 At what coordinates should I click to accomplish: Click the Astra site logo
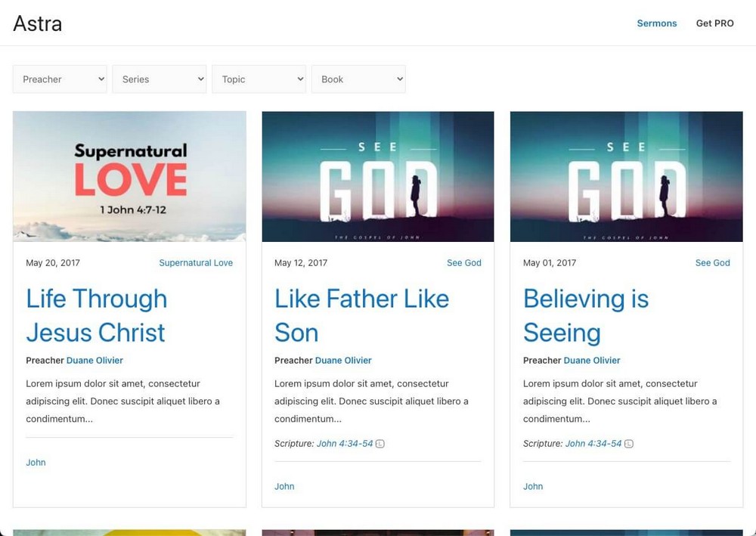pos(37,23)
